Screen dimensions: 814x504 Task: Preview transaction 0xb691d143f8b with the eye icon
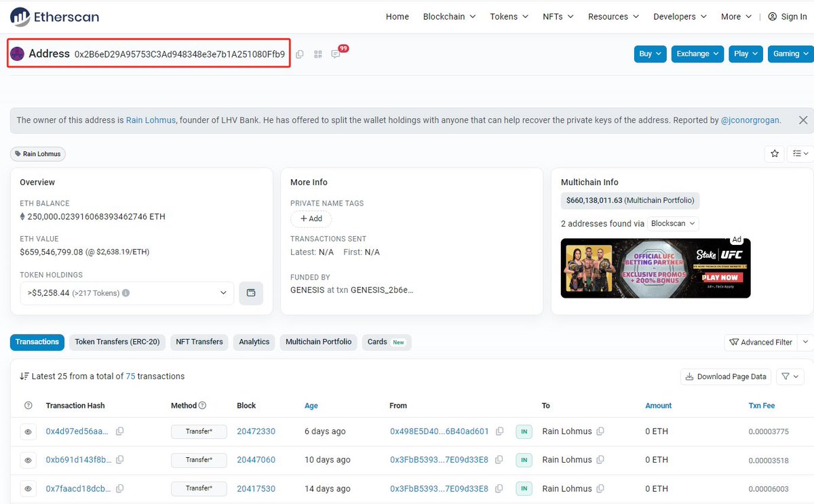28,460
